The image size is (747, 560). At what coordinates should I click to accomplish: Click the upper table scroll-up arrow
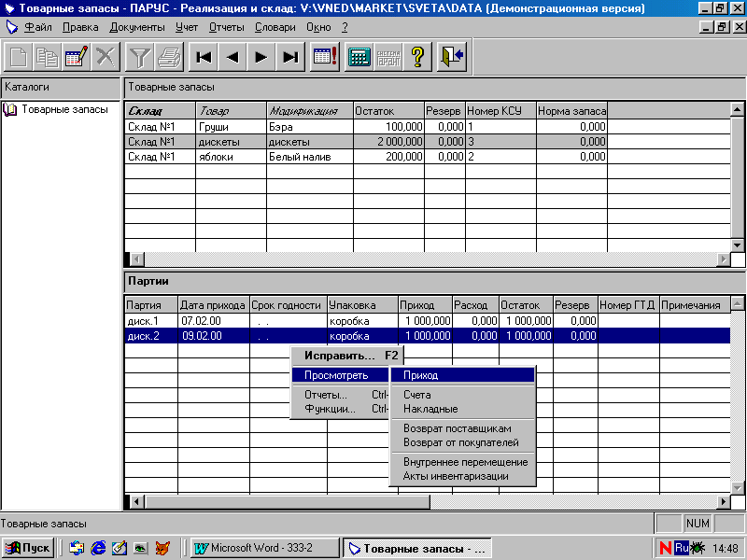click(x=737, y=110)
